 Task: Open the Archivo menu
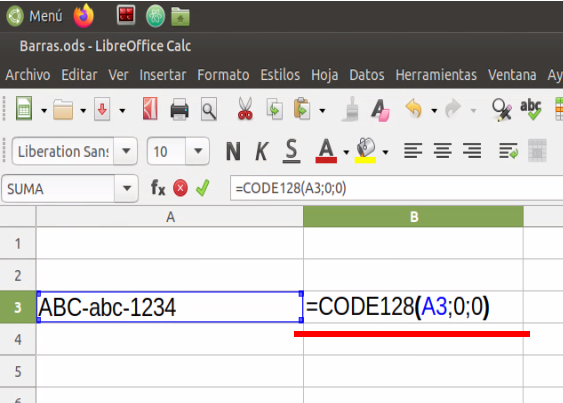[28, 75]
